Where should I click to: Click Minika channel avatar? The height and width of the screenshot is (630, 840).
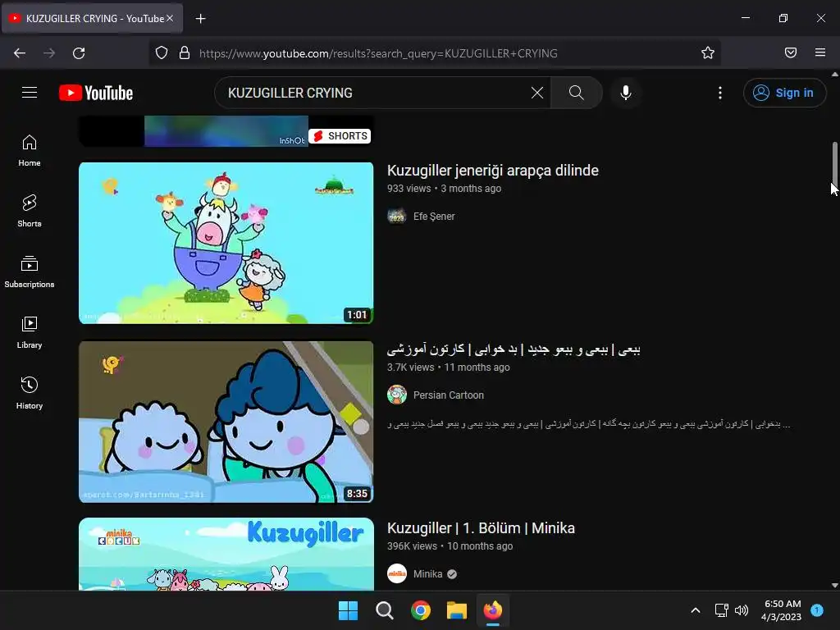click(397, 574)
